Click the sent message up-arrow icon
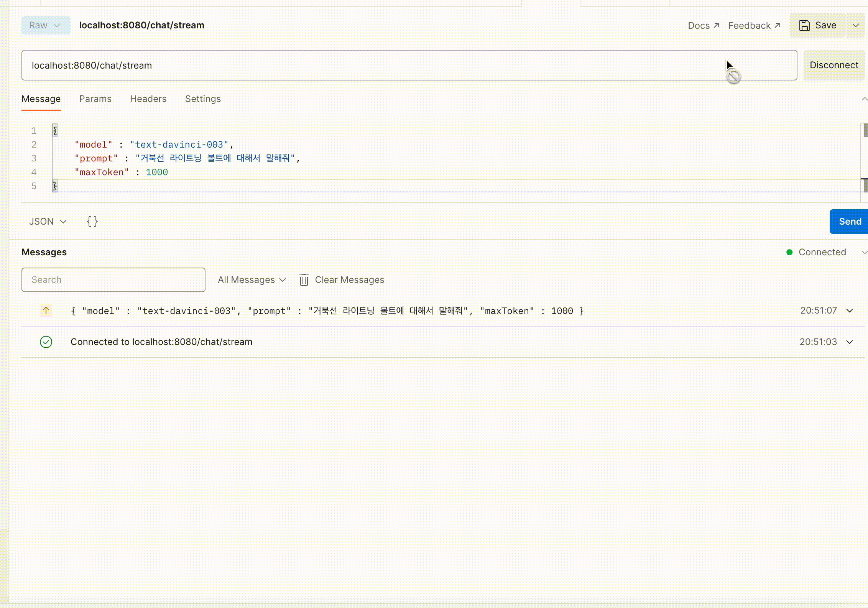The width and height of the screenshot is (868, 608). coord(46,311)
